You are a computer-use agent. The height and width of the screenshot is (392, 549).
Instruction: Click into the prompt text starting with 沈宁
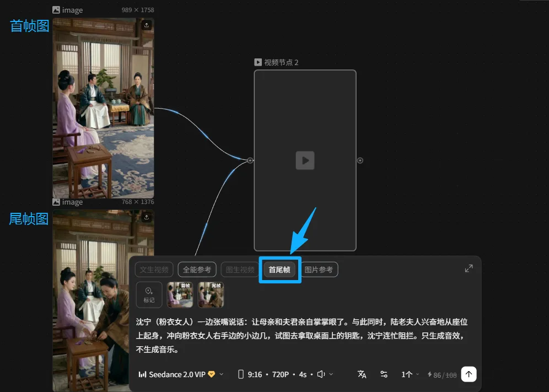click(x=302, y=336)
